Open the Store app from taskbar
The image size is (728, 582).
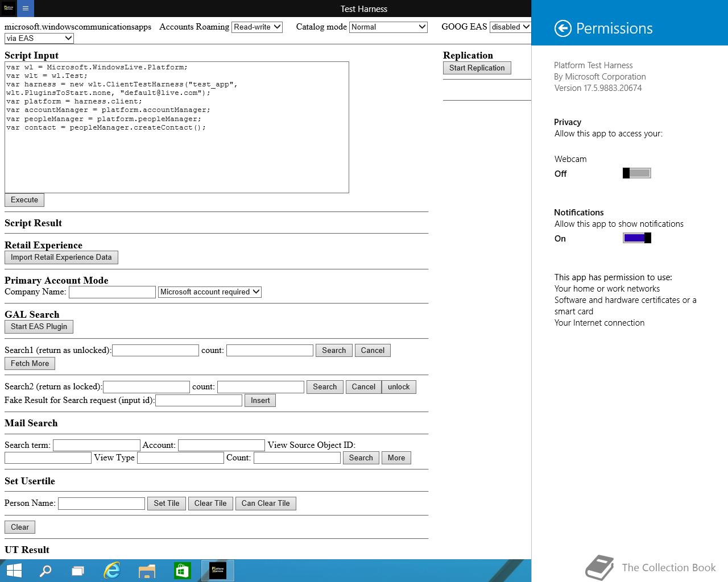point(182,571)
